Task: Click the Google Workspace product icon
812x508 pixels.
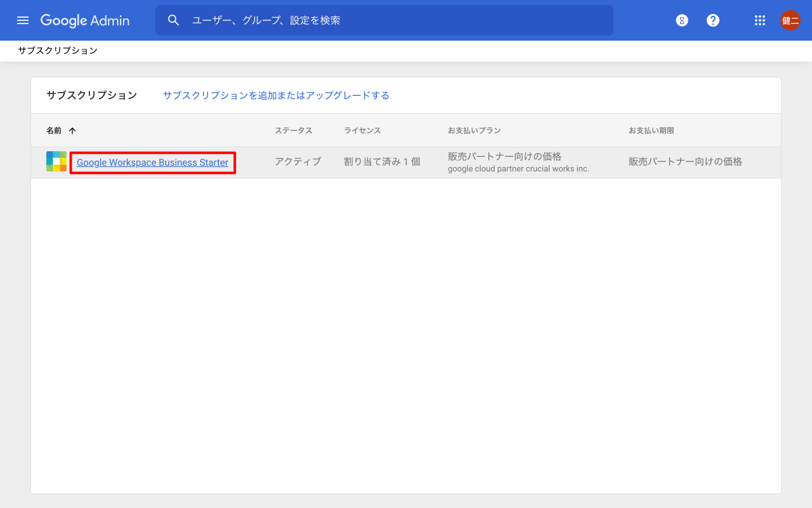Action: point(56,161)
